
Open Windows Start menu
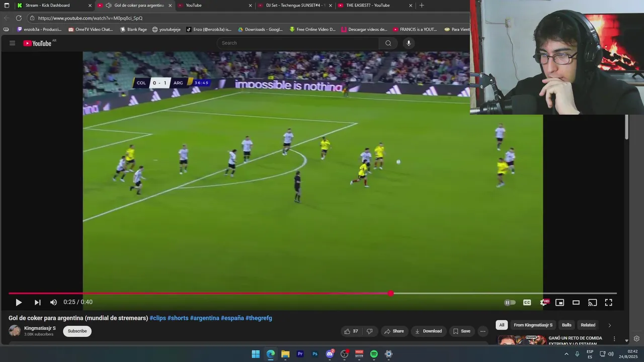(x=256, y=354)
